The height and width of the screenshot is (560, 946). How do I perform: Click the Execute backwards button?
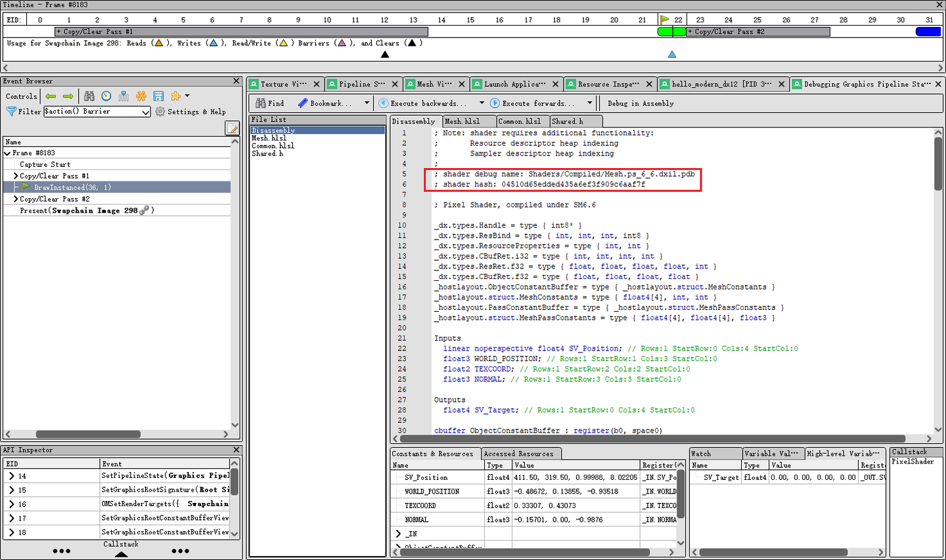point(422,104)
